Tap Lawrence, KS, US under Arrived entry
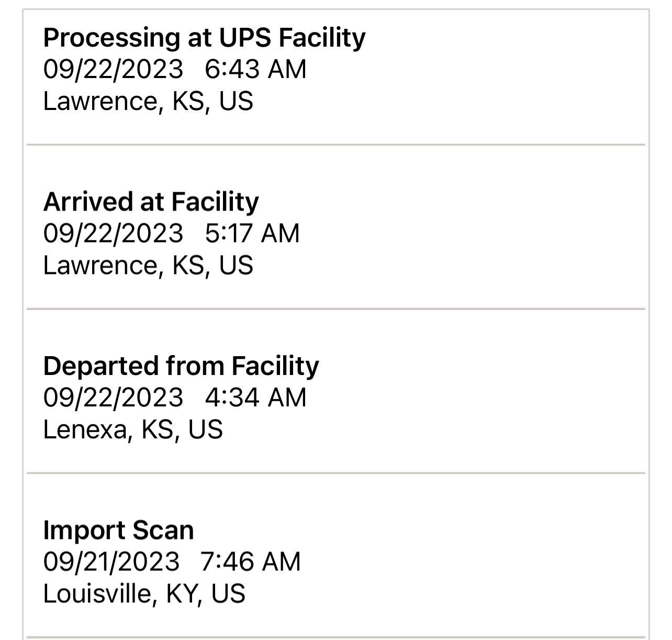The height and width of the screenshot is (640, 672). click(x=148, y=266)
